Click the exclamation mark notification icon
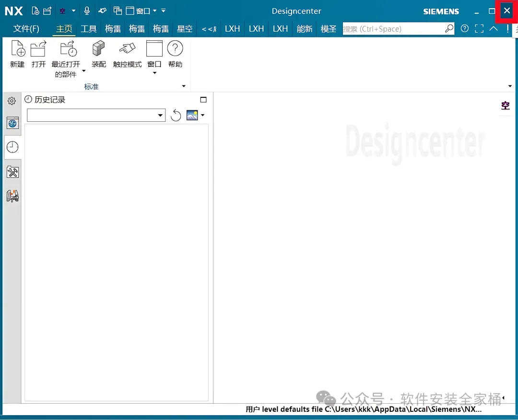Viewport: 518px width, 420px height. click(x=507, y=29)
